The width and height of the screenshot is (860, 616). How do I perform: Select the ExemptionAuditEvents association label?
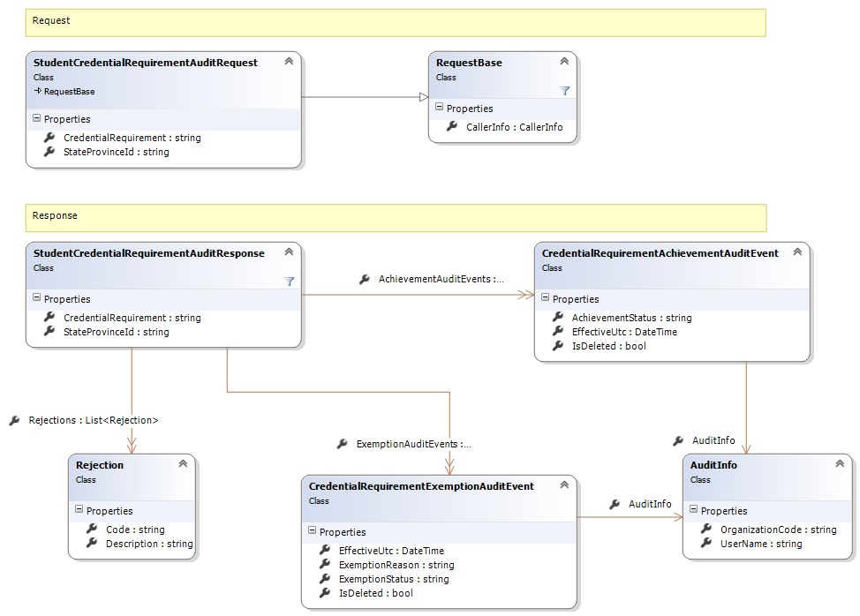pos(413,444)
